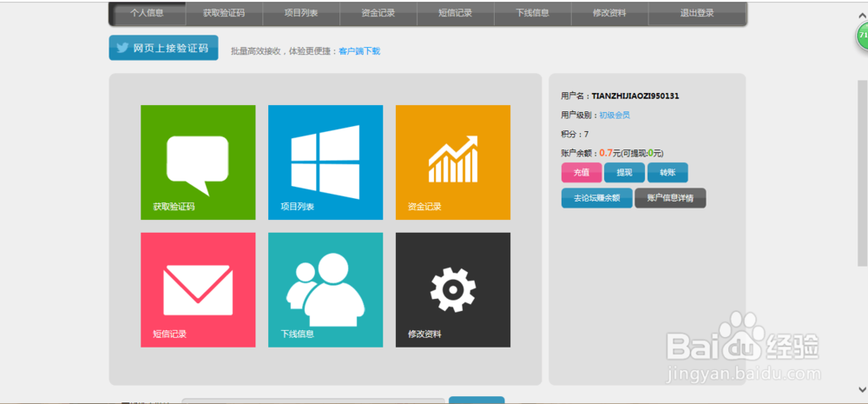
Task: Switch to 个人信息 in top menu
Action: coord(148,13)
